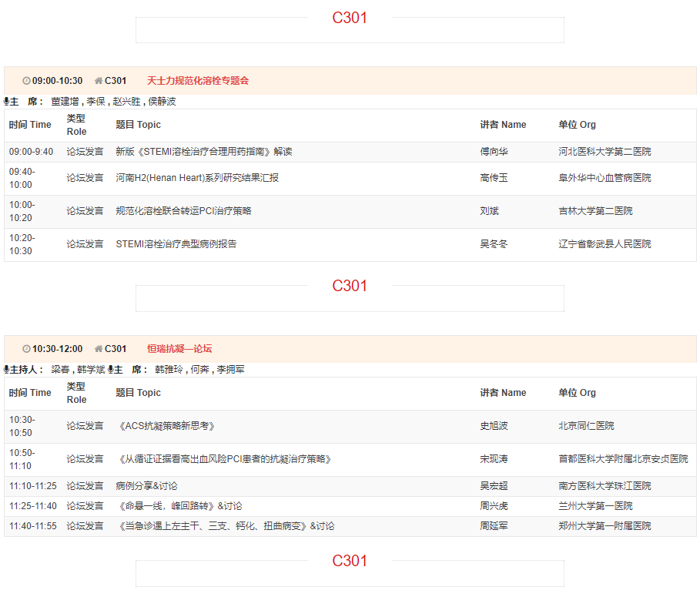Click organization 辽宁省彰武县人民医院
This screenshot has width=700, height=597.
(605, 243)
